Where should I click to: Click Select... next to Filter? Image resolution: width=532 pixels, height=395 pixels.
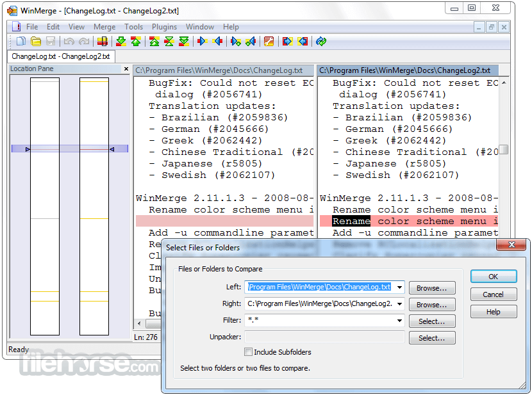(x=432, y=321)
